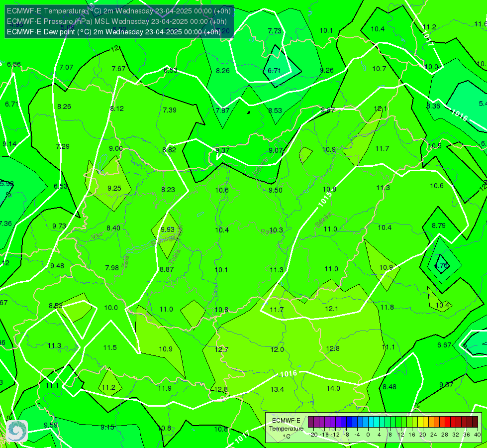Click the 7.73 temperature value

pos(275,31)
